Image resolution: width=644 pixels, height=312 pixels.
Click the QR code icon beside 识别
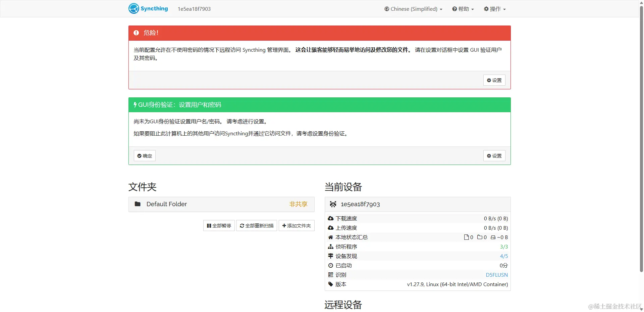click(x=331, y=275)
